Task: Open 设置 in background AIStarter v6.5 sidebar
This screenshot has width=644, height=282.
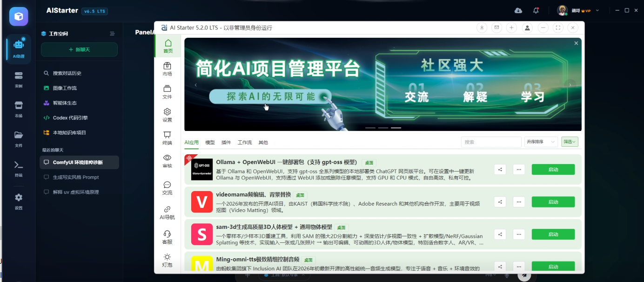Action: coord(19,201)
